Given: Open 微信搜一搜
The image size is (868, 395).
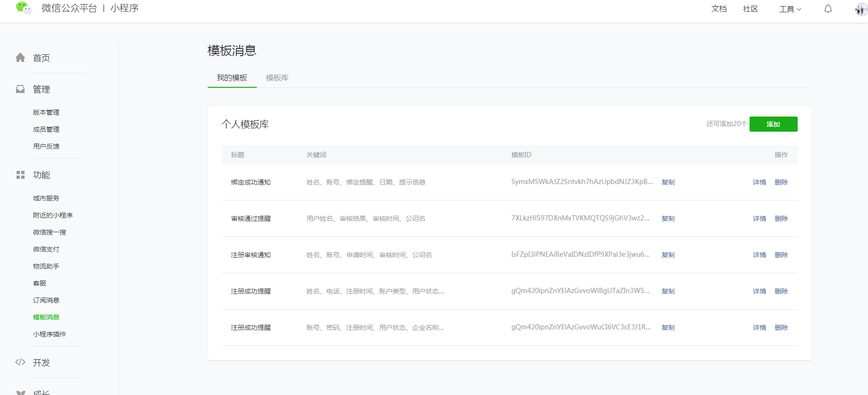Looking at the screenshot, I should point(50,232).
